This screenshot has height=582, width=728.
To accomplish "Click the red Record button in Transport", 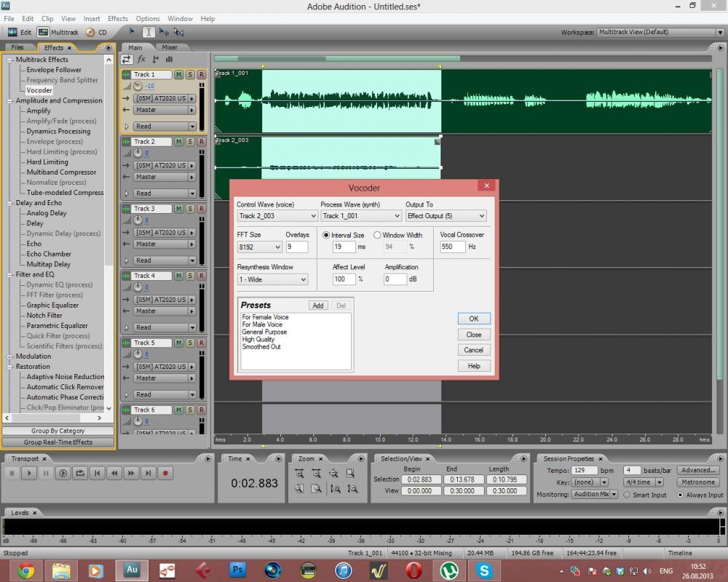I will click(x=165, y=474).
